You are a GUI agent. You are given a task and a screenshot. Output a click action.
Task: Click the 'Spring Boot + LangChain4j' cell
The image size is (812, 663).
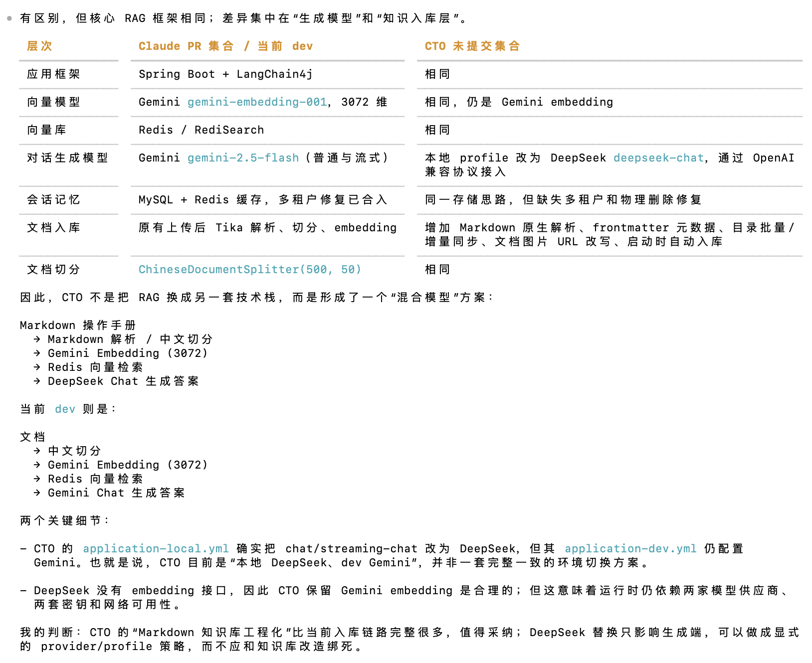225,74
